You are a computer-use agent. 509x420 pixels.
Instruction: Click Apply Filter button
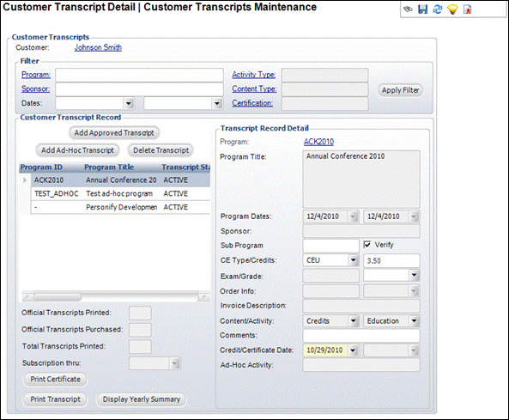400,90
